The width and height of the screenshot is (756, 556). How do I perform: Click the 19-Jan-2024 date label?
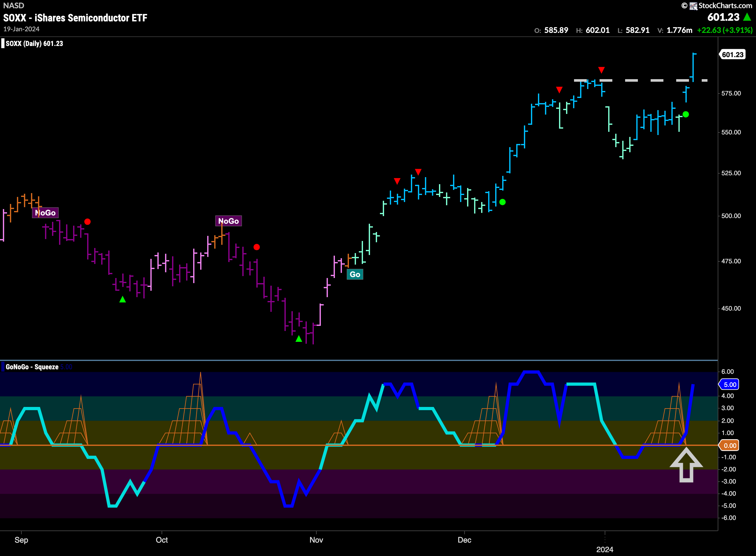click(21, 29)
